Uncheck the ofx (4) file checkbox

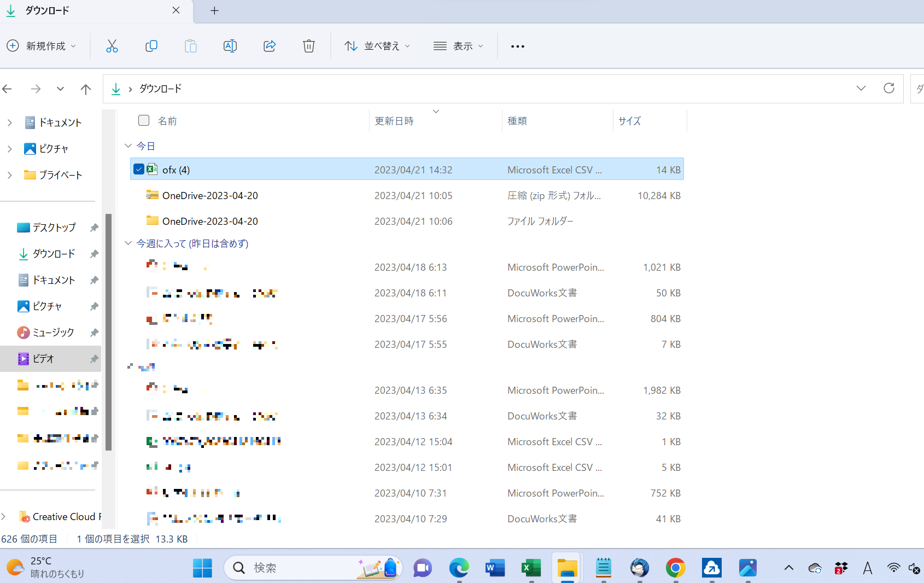click(x=139, y=170)
